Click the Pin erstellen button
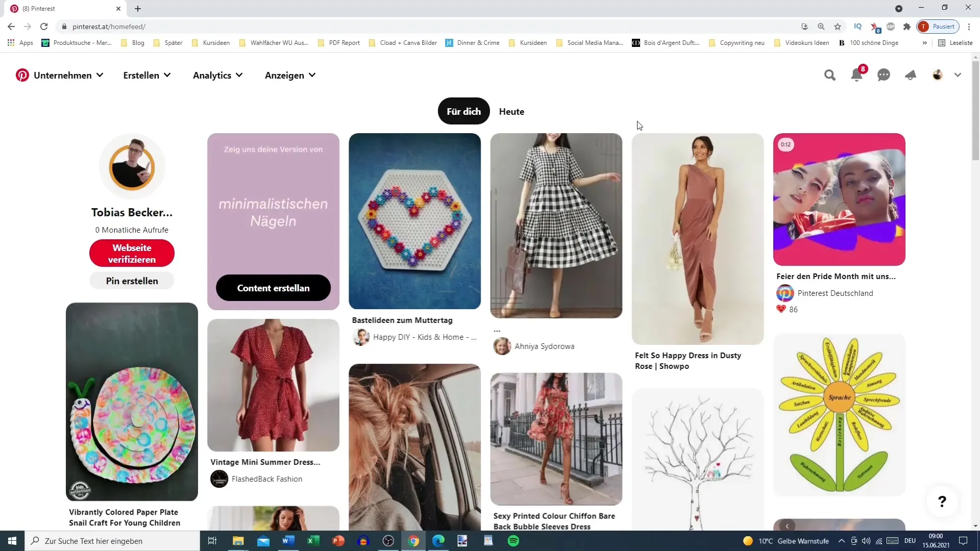The width and height of the screenshot is (980, 551). click(x=132, y=281)
